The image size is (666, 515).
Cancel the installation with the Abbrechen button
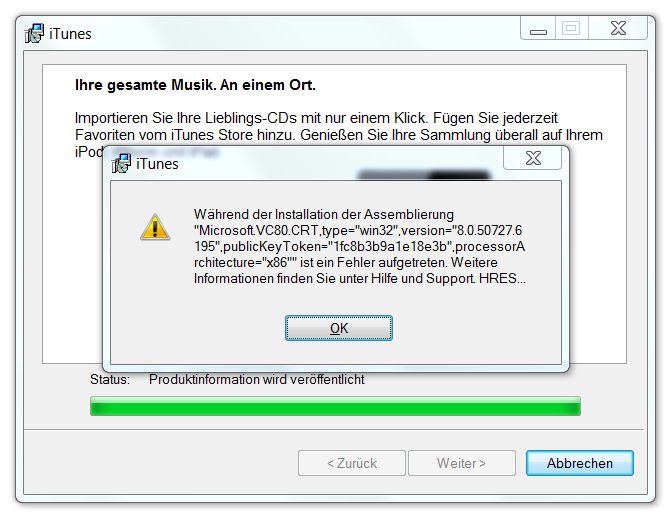point(580,463)
